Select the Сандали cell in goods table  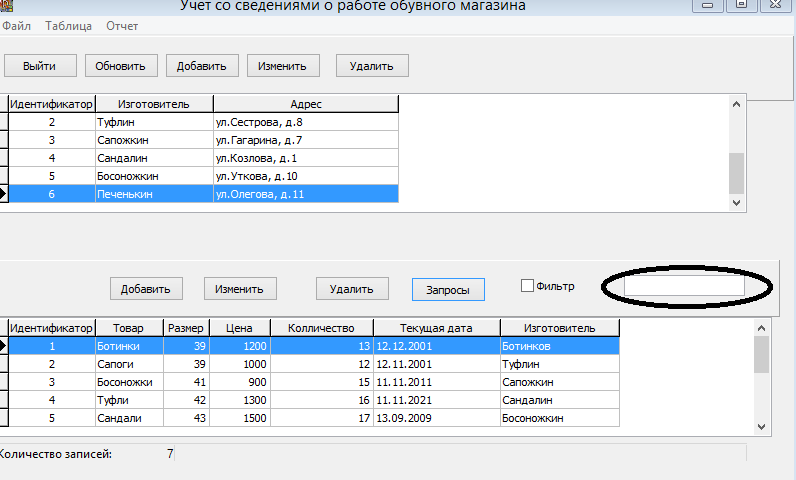pyautogui.click(x=129, y=418)
